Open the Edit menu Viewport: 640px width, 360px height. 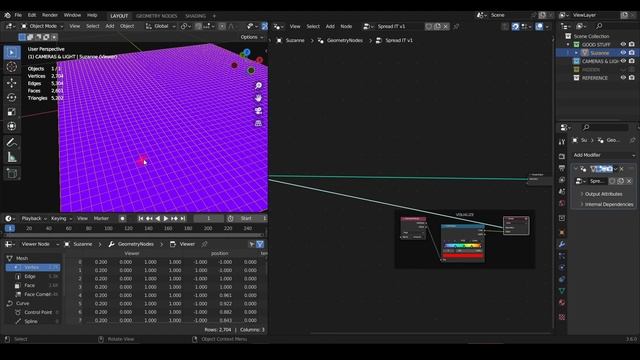(x=32, y=15)
